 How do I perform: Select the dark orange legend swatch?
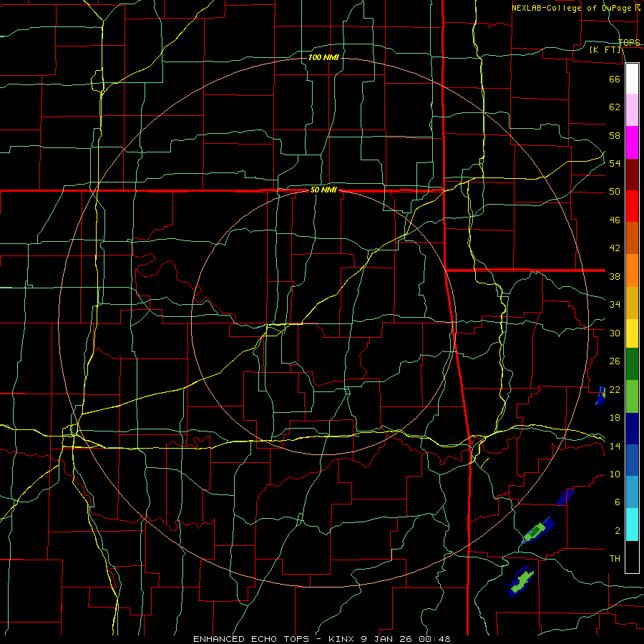pyautogui.click(x=632, y=238)
